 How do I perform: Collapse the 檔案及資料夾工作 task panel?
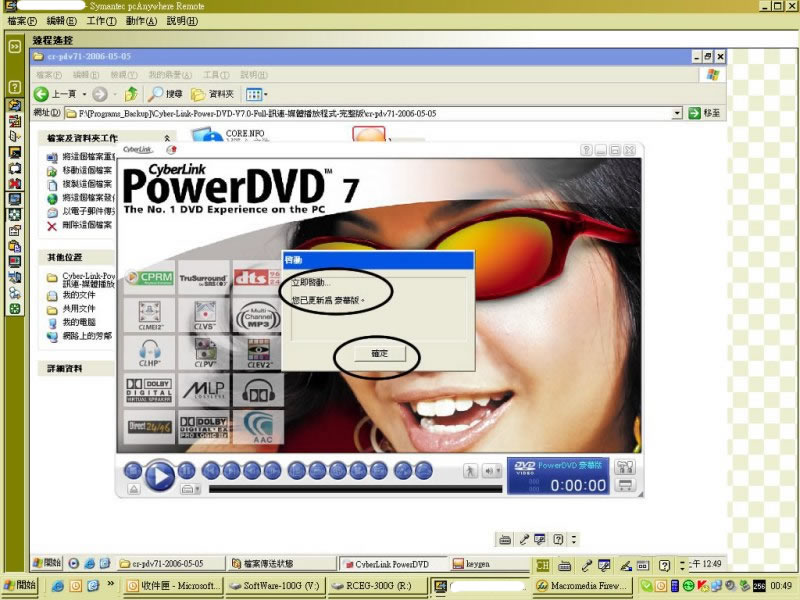pos(167,138)
